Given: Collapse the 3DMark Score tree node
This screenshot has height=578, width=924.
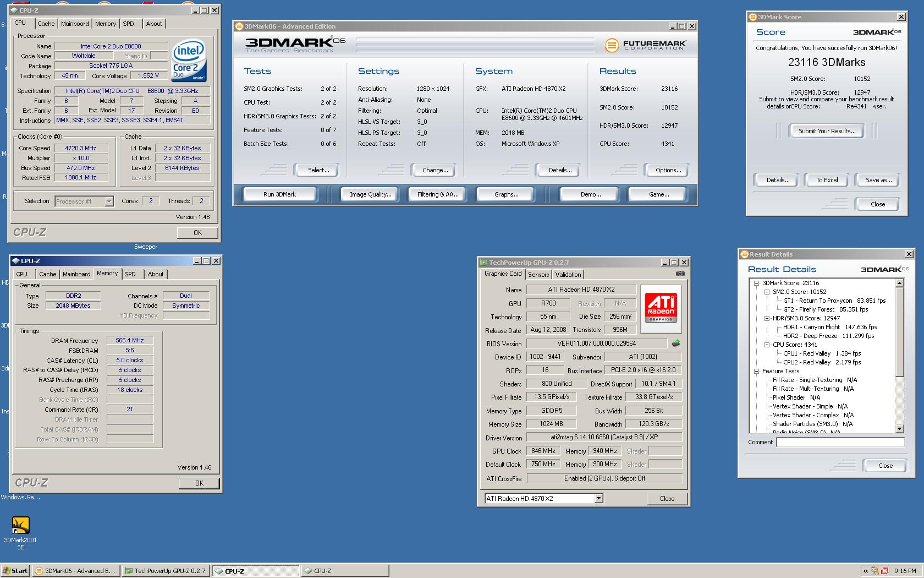Looking at the screenshot, I should click(756, 283).
